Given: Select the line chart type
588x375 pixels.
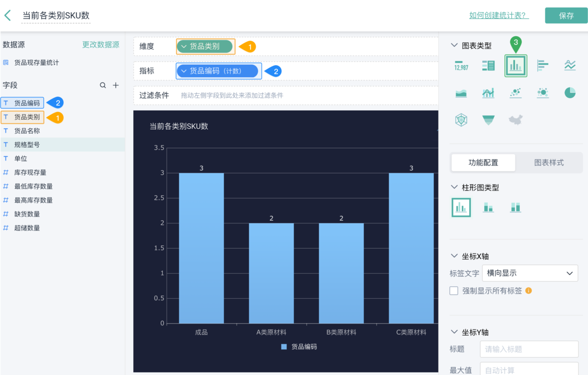Looking at the screenshot, I should point(570,65).
